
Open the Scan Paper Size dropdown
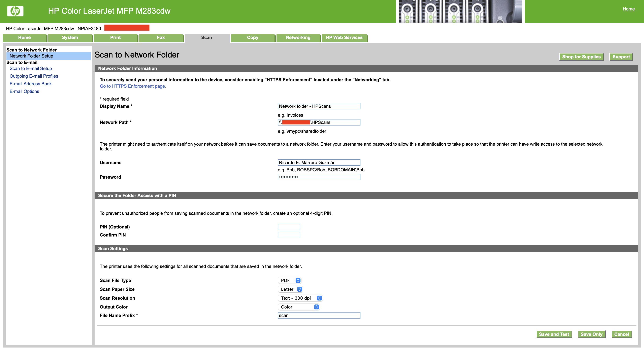tap(290, 289)
